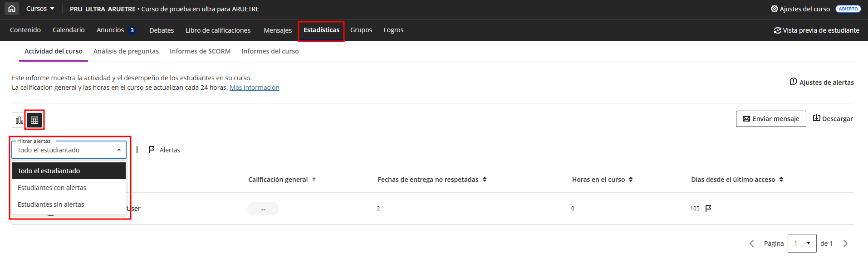Switch to Análisis de preguntas tab
This screenshot has height=273, width=868.
click(126, 51)
